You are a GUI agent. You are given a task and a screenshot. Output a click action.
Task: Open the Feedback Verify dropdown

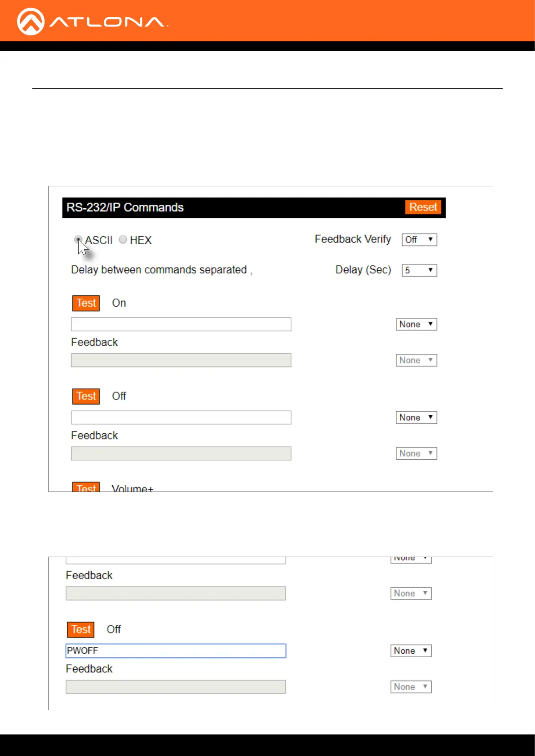tap(419, 240)
